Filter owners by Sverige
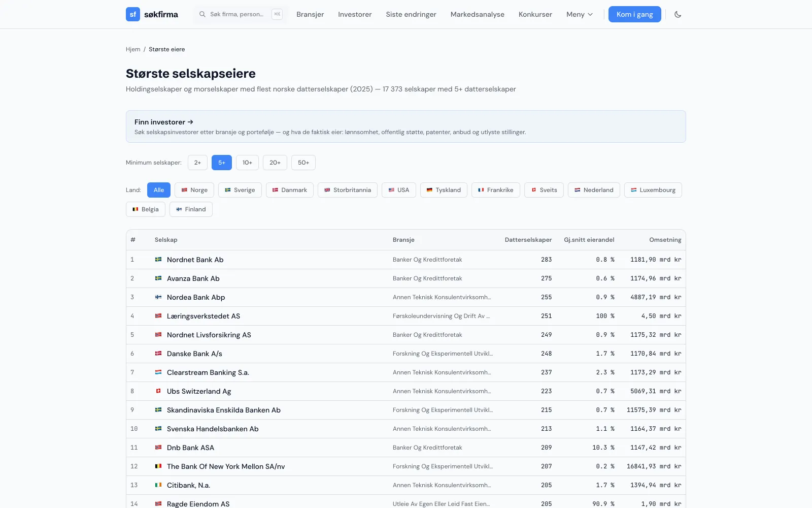The image size is (812, 508). pos(240,190)
